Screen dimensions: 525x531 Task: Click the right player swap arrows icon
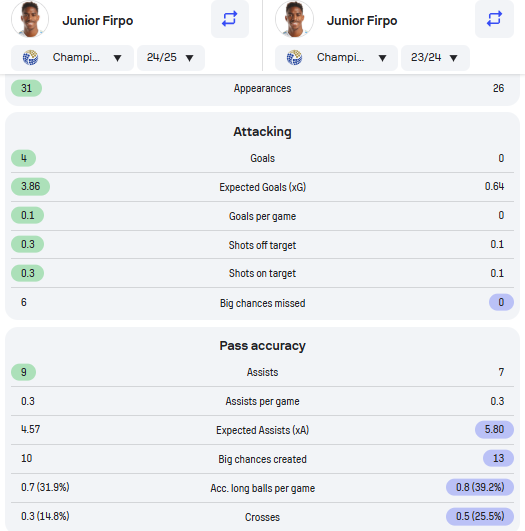(494, 19)
